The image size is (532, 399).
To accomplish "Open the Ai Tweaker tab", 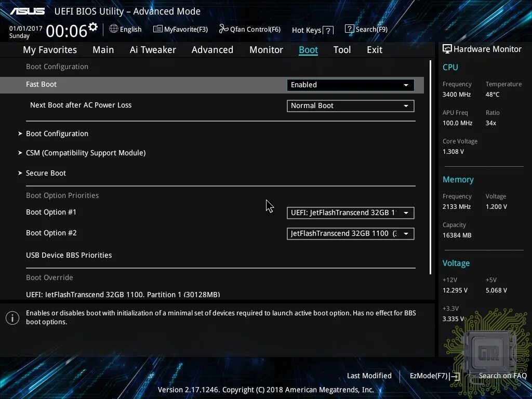I will (x=153, y=50).
